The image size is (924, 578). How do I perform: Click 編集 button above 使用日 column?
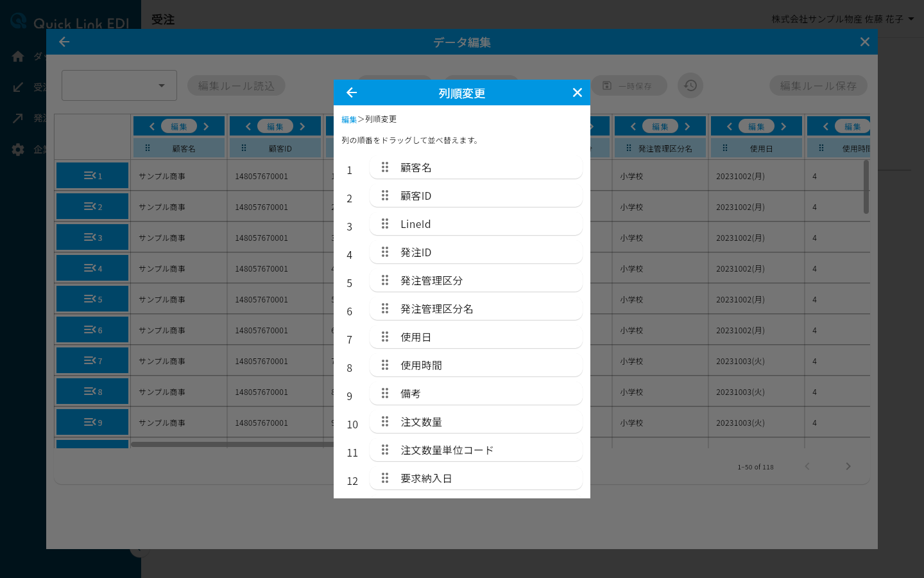tap(757, 127)
